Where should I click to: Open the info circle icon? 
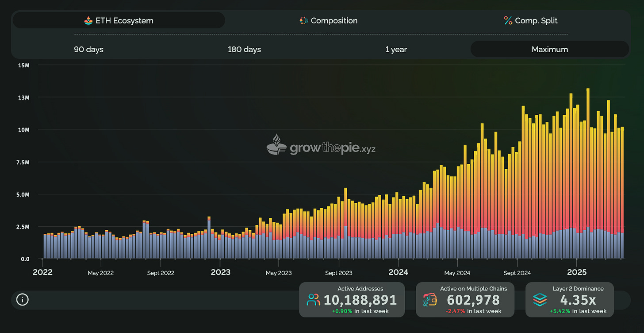pos(22,300)
